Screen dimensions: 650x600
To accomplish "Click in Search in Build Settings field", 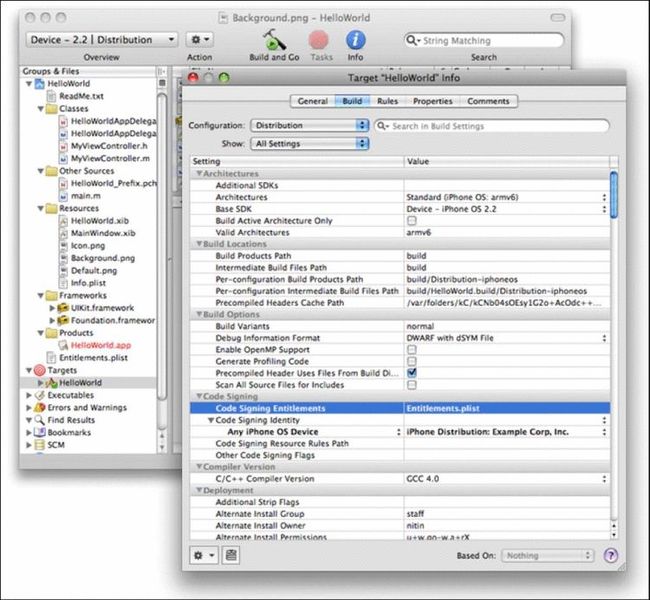I will 492,126.
